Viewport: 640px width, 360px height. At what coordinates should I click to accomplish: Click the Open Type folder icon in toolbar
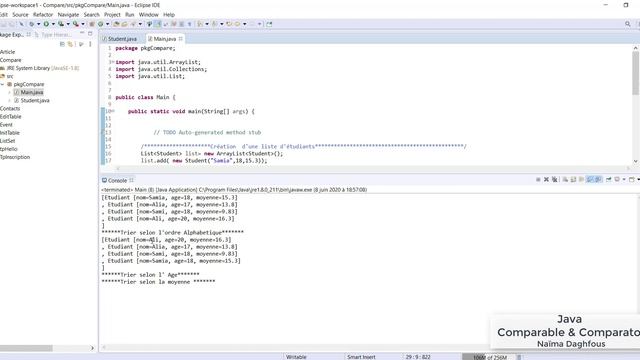tap(116, 24)
